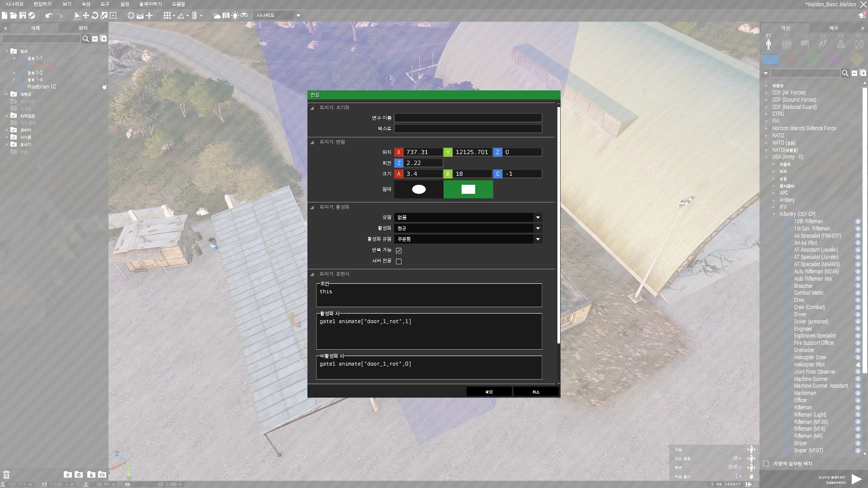Click the binoculars icon in toolbar
Screen dimensions: 868x488
pos(244,15)
